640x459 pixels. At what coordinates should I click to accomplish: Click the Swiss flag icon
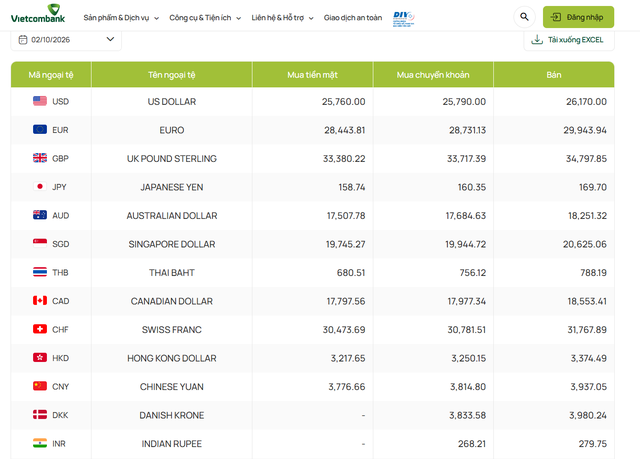pyautogui.click(x=40, y=329)
